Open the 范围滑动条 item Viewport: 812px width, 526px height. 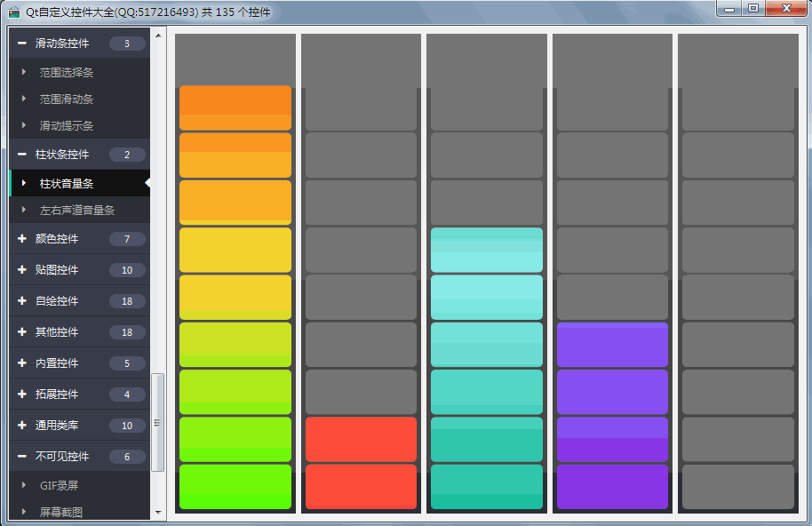pyautogui.click(x=67, y=100)
